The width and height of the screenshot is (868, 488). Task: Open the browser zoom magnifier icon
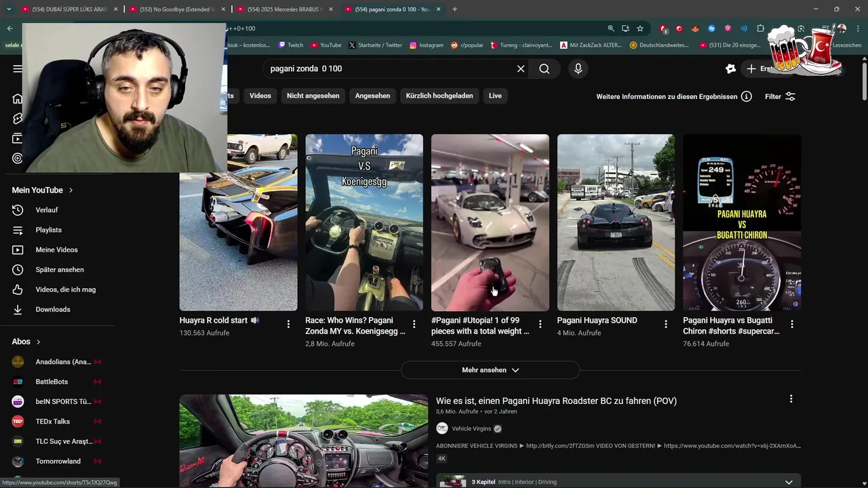[x=610, y=28]
